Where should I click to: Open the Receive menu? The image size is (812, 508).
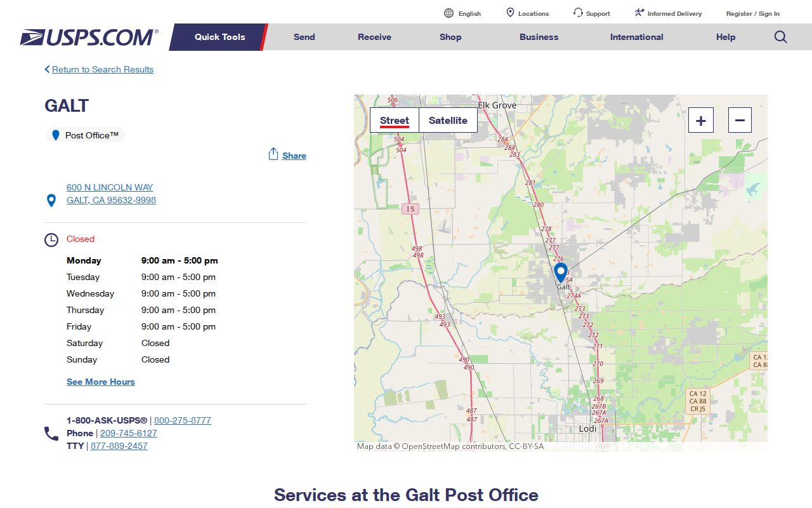click(x=374, y=37)
